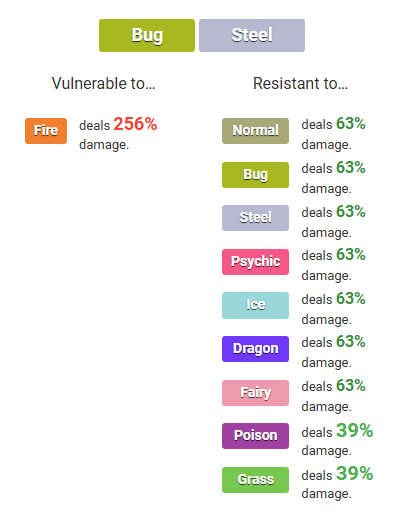Viewport: 408px width, 521px height.
Task: Click the 39% damage value beside Grass
Action: (355, 473)
